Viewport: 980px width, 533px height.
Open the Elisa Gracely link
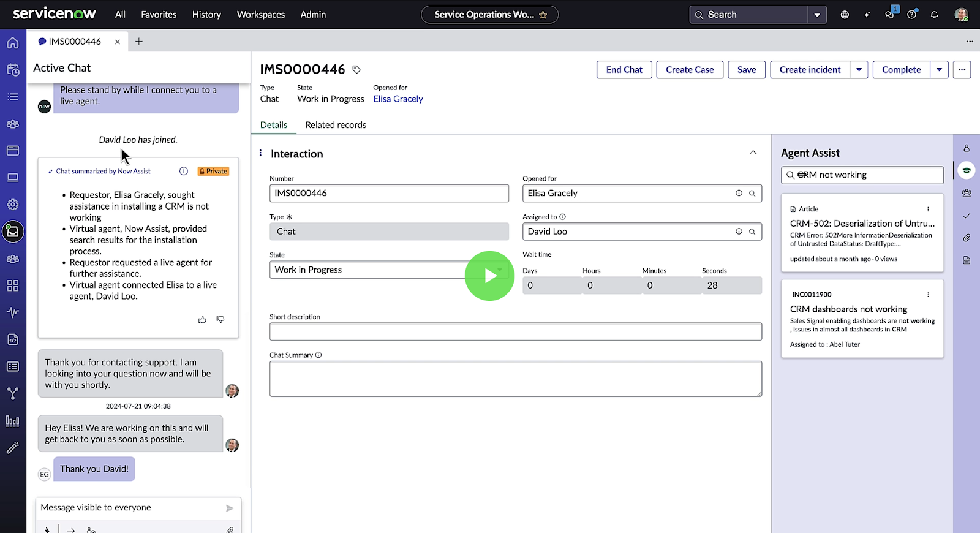[x=398, y=99]
